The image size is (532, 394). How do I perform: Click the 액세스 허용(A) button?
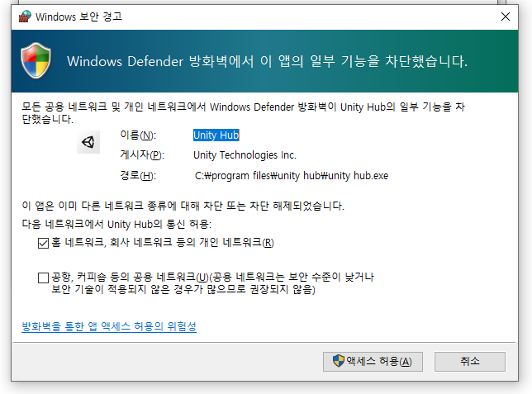pos(373,362)
